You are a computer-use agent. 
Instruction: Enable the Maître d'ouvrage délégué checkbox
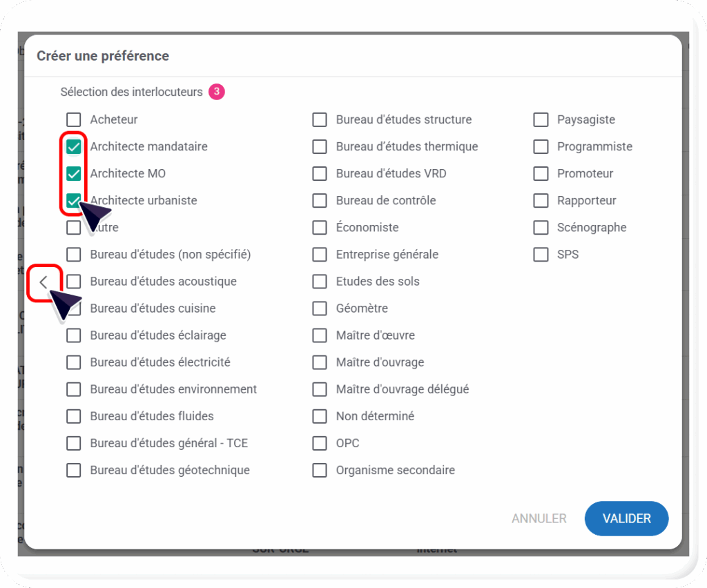click(320, 389)
